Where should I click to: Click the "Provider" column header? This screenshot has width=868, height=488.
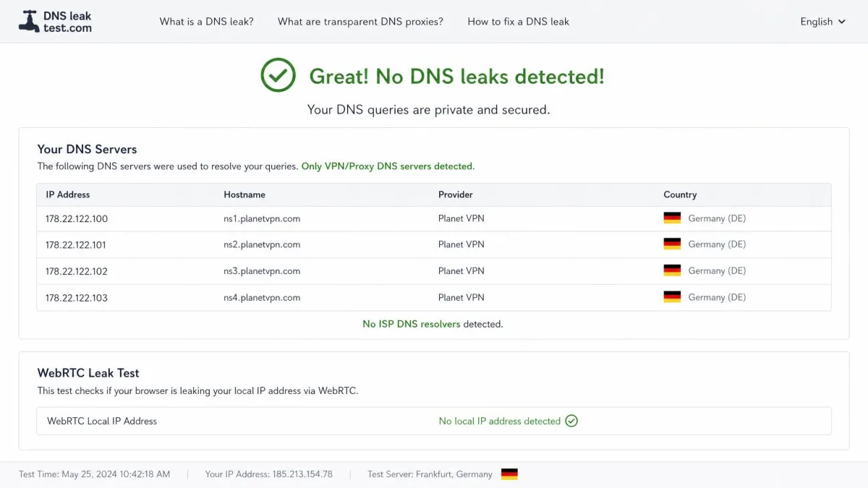[456, 194]
